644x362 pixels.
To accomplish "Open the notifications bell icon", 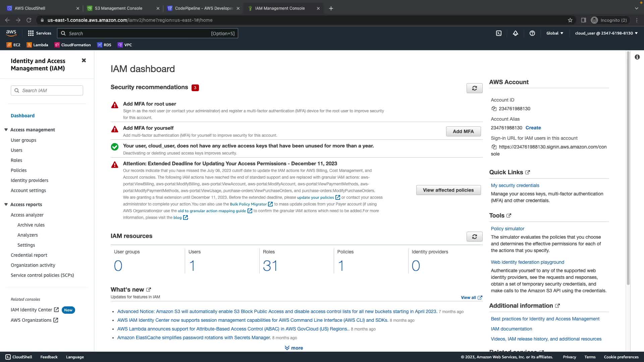I will pyautogui.click(x=516, y=33).
